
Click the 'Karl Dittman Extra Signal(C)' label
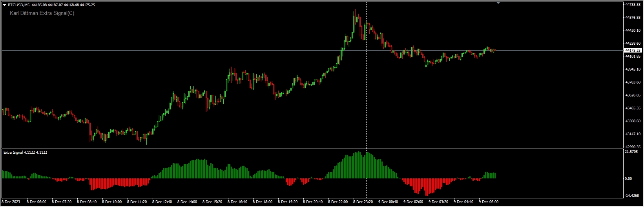tap(42, 13)
